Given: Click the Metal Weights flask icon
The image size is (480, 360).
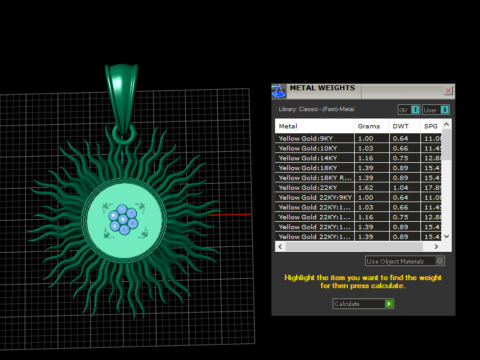Looking at the screenshot, I should (279, 91).
